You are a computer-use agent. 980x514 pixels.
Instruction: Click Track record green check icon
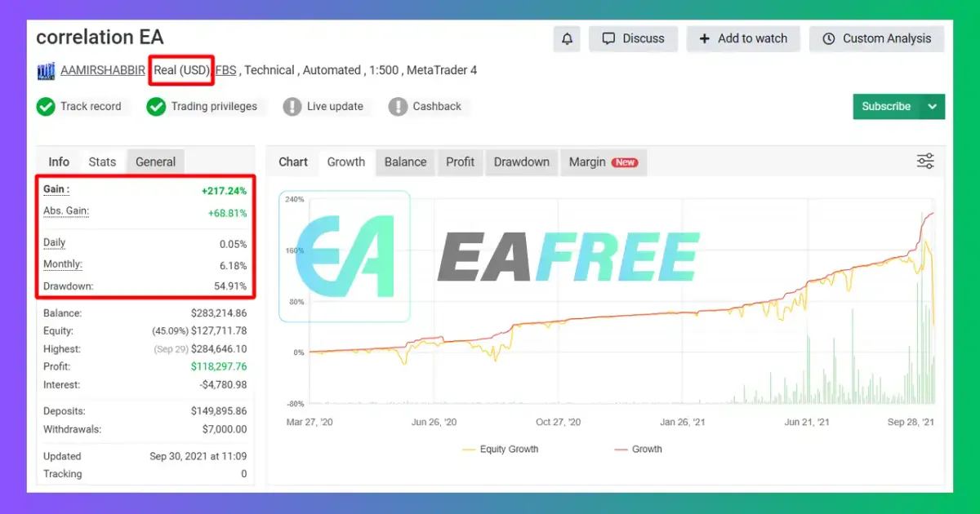tap(45, 107)
